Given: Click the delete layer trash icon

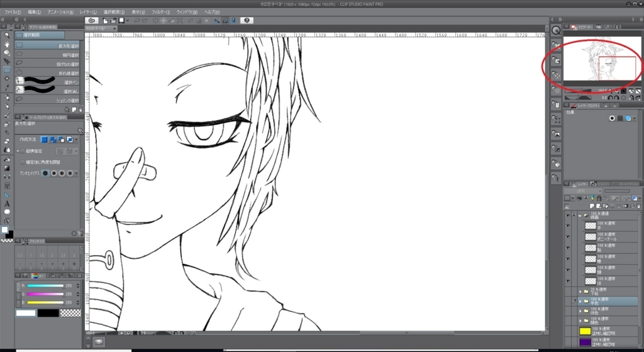Looking at the screenshot, I should pos(638,206).
